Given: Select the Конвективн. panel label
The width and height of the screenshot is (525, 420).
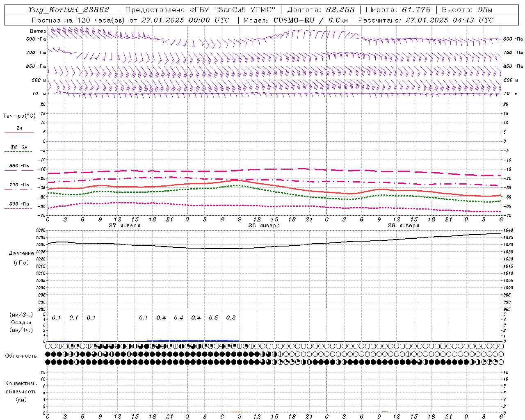Looking at the screenshot, I should 21,383.
